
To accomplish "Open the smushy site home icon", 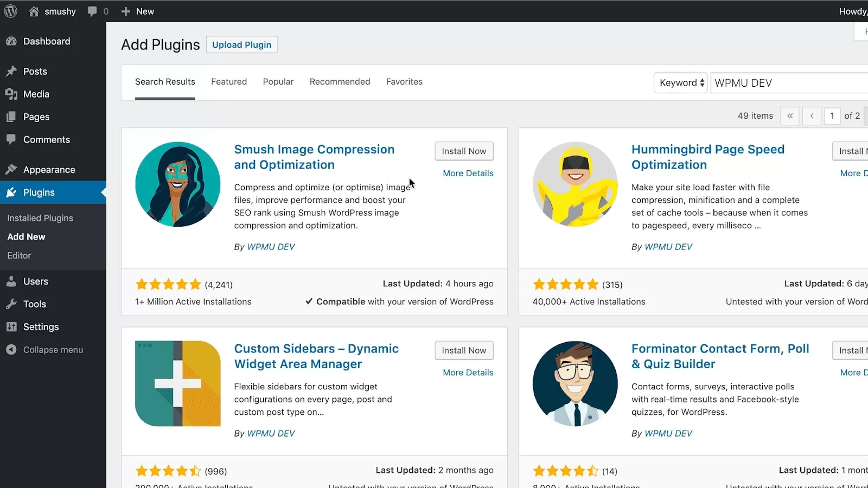I will click(x=34, y=11).
